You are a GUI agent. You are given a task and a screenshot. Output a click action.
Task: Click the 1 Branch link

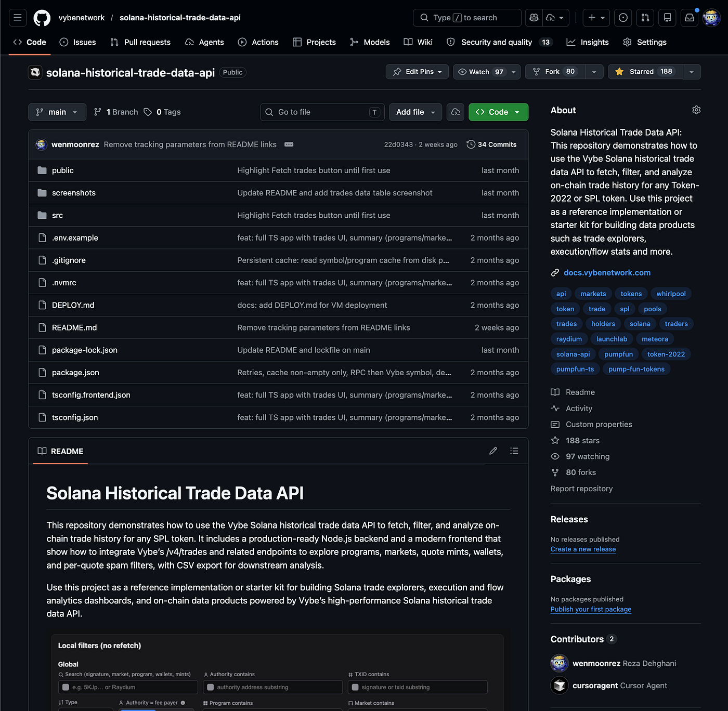tap(116, 112)
